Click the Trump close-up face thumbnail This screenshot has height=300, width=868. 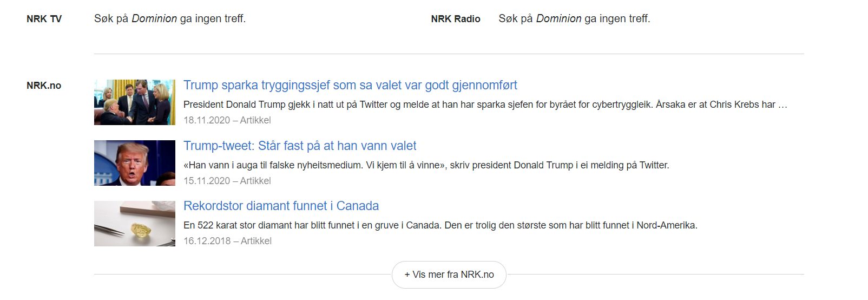click(x=135, y=163)
